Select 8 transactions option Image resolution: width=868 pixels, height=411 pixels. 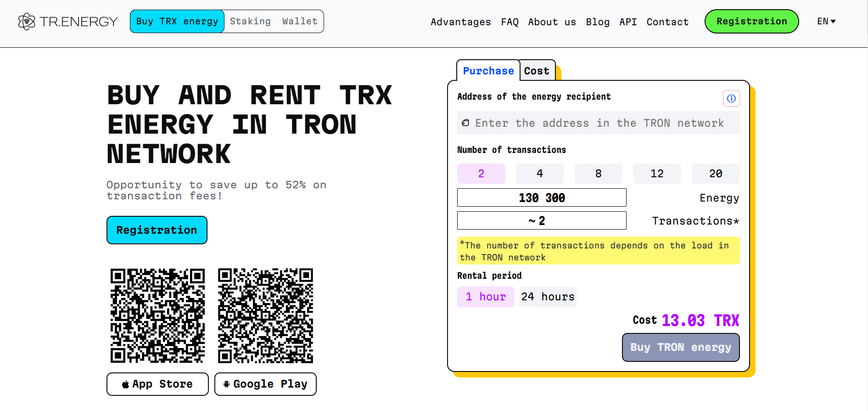tap(599, 174)
